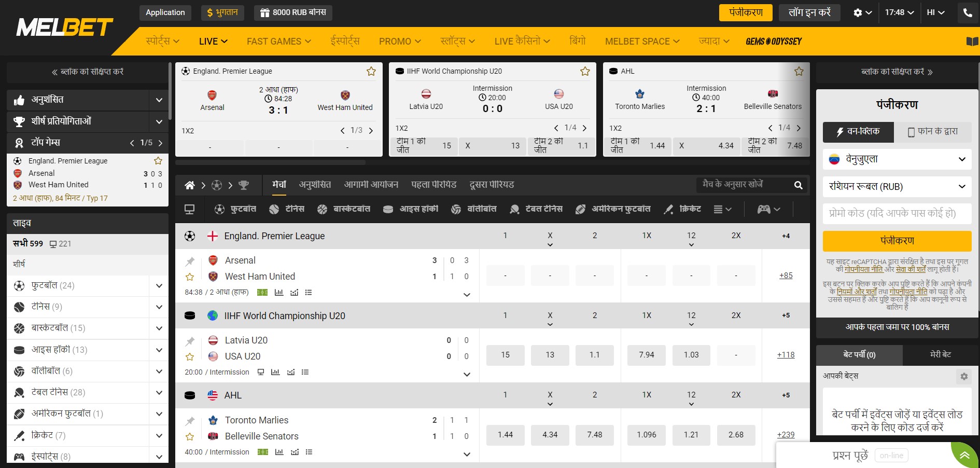980x468 pixels.
Task: Go to next top game in sidebar
Action: click(x=160, y=143)
